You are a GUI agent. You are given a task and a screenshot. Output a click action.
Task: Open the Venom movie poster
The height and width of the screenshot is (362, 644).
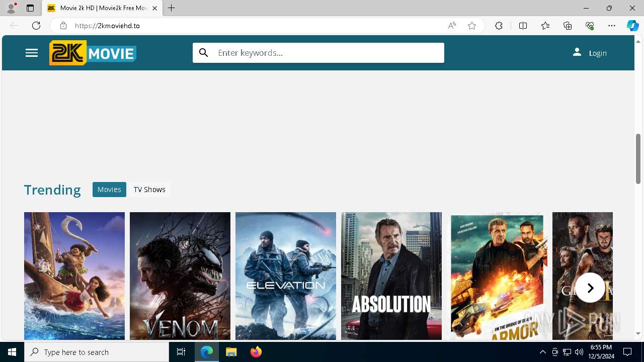[x=180, y=276]
